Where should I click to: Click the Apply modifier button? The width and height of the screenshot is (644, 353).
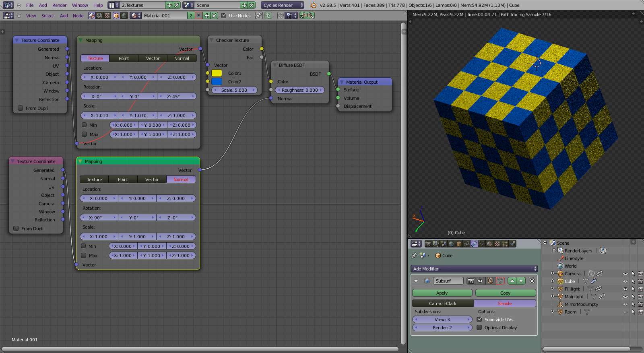[x=442, y=293]
